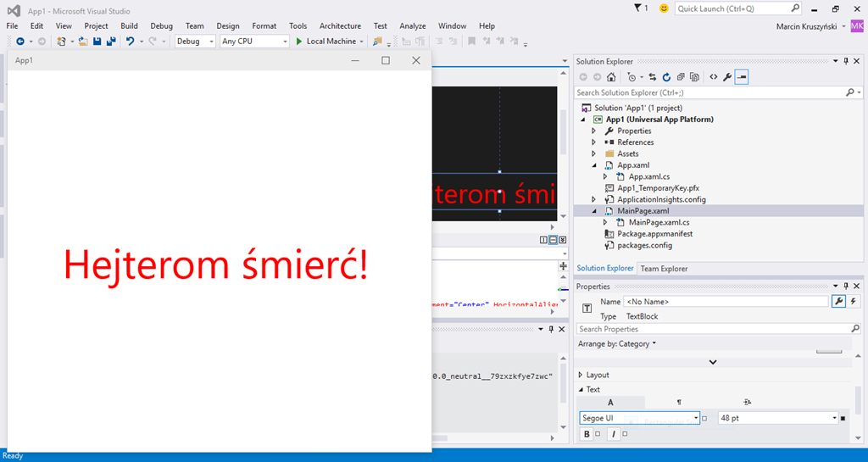Click the Navigate Backward toolbar arrow
868x462 pixels.
20,42
